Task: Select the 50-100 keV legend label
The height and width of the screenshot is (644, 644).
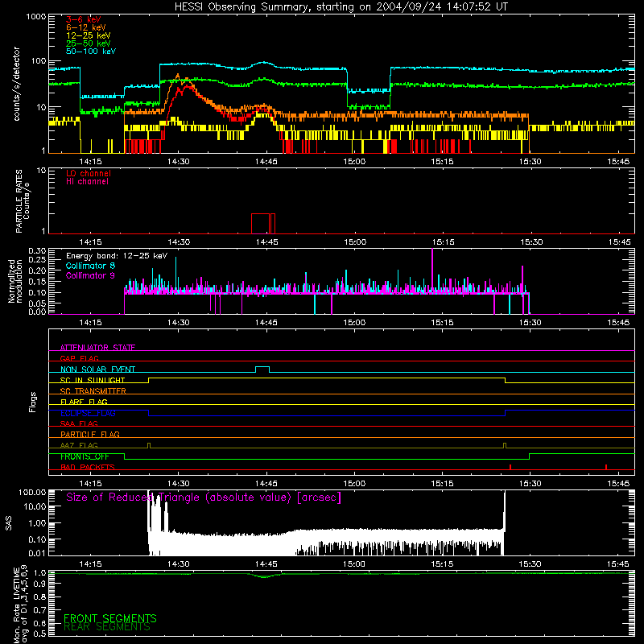Action: tap(91, 51)
